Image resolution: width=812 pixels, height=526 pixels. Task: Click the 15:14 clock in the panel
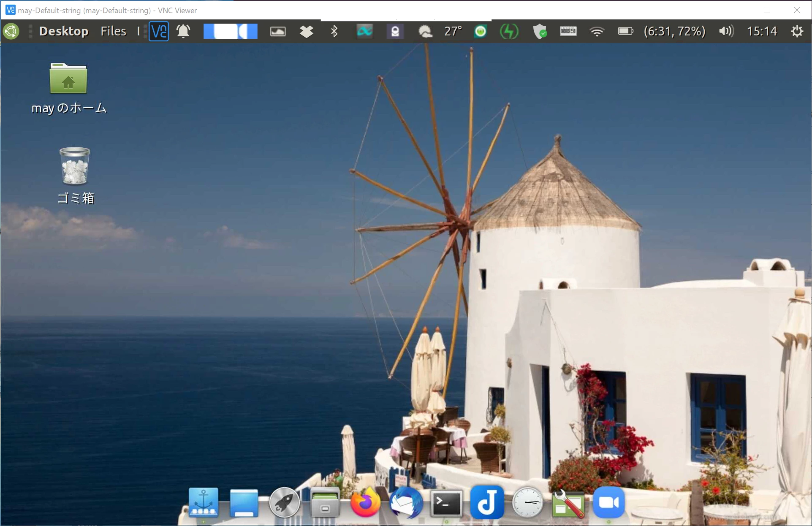point(762,31)
